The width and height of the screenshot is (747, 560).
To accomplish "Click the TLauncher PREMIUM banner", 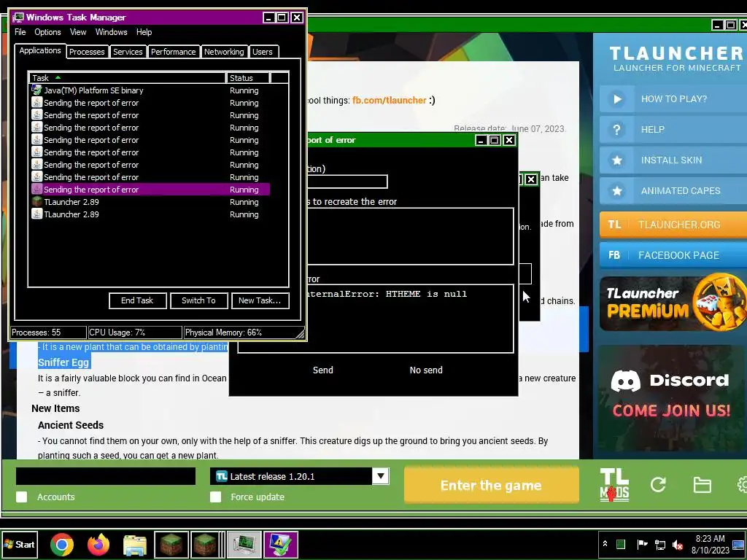I will [673, 303].
